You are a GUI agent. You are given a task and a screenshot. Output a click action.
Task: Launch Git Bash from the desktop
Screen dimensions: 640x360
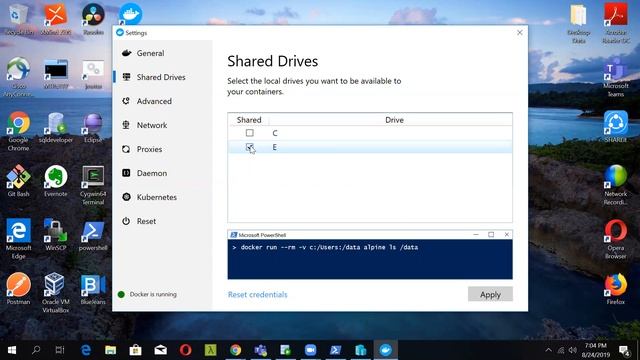[x=18, y=181]
